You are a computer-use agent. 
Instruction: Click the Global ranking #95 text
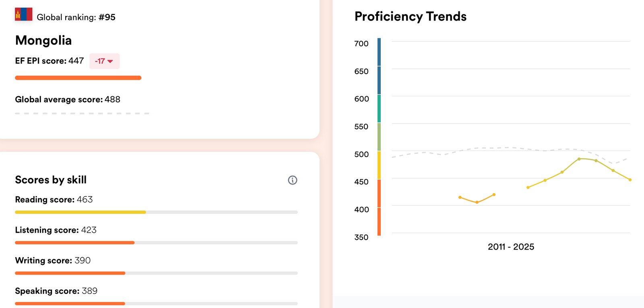[76, 17]
